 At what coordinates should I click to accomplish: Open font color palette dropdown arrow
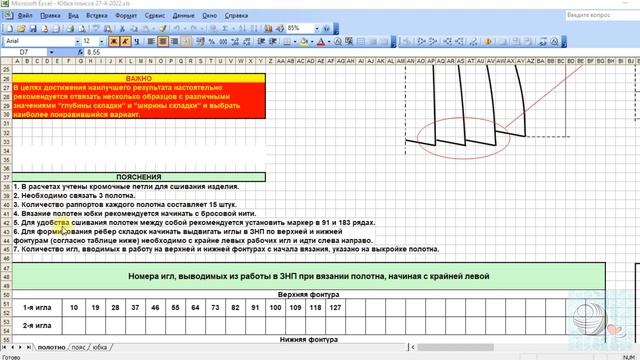(329, 42)
